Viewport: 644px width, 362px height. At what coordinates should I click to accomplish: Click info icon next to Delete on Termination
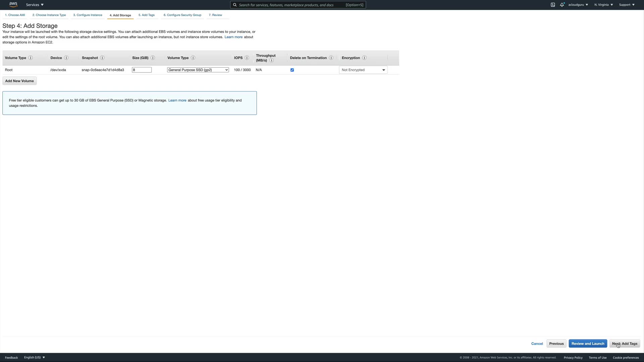[331, 58]
